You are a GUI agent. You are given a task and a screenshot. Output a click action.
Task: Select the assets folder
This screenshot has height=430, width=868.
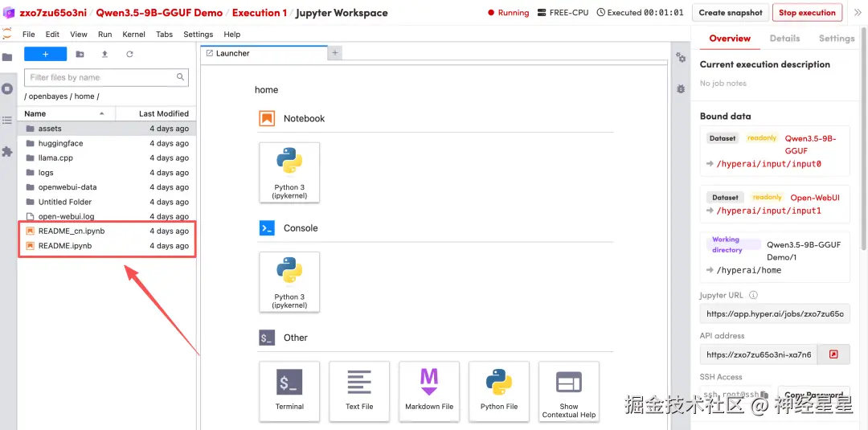click(107, 129)
